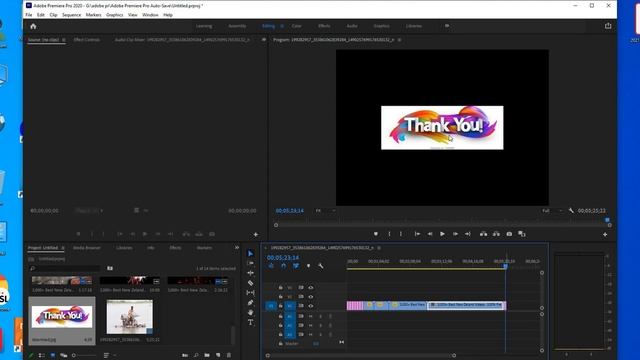Click the Lift button in Program monitor
The width and height of the screenshot is (640, 360).
(484, 234)
